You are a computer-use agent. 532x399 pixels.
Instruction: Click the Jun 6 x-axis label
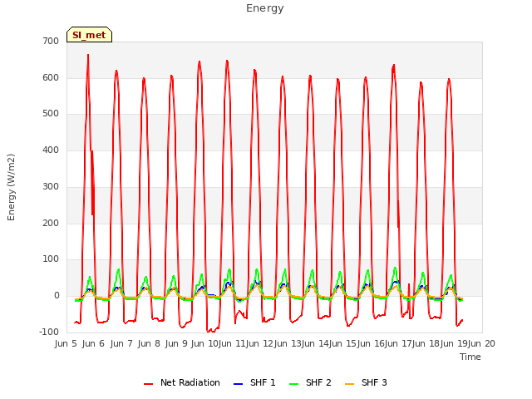pos(93,343)
